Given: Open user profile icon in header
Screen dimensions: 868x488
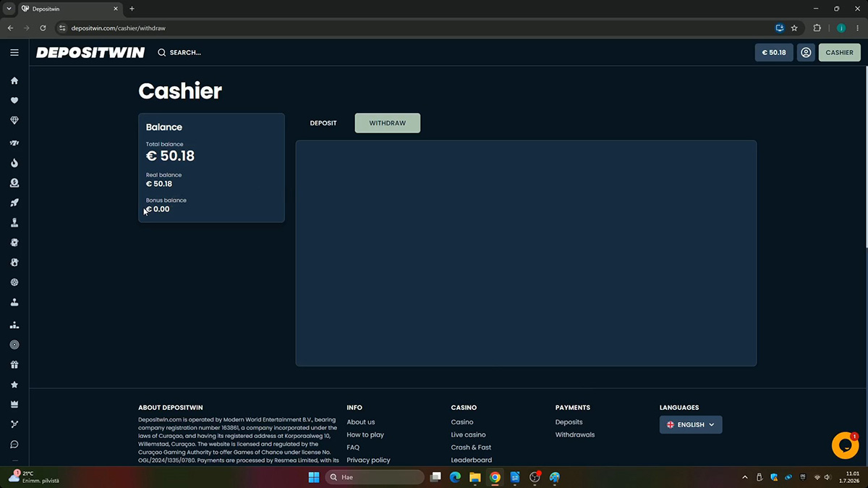Looking at the screenshot, I should click(806, 52).
